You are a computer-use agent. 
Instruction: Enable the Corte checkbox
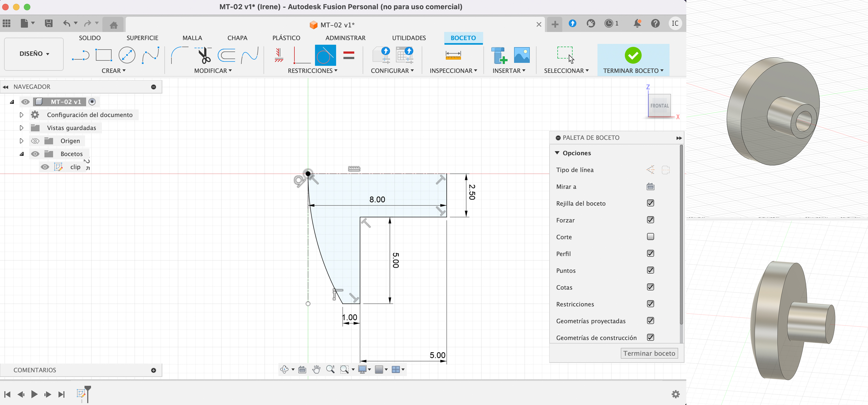(650, 237)
